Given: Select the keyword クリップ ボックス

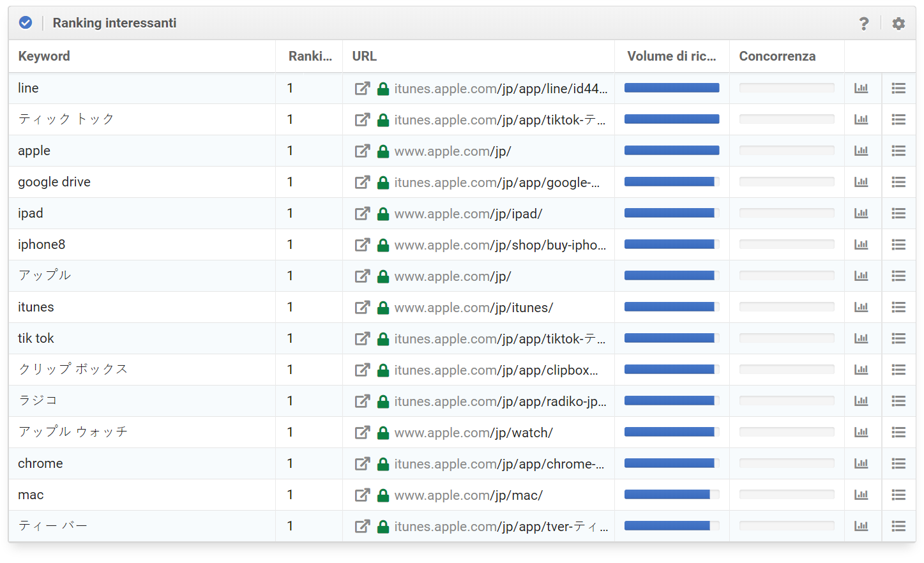Looking at the screenshot, I should 73,370.
